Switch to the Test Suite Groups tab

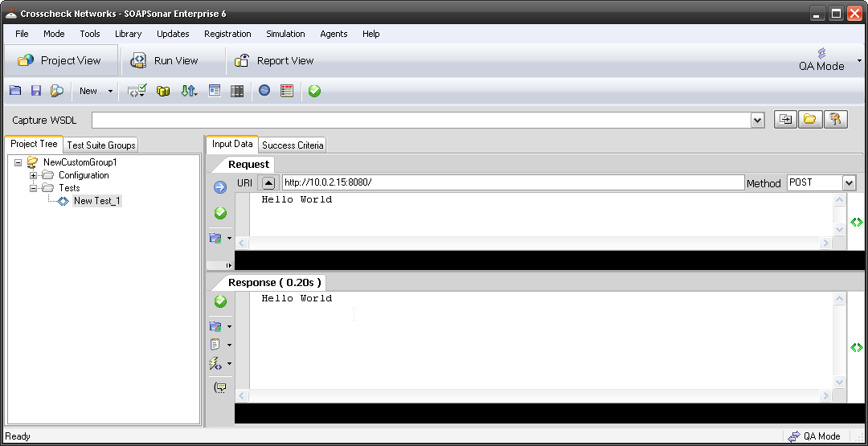coord(100,145)
